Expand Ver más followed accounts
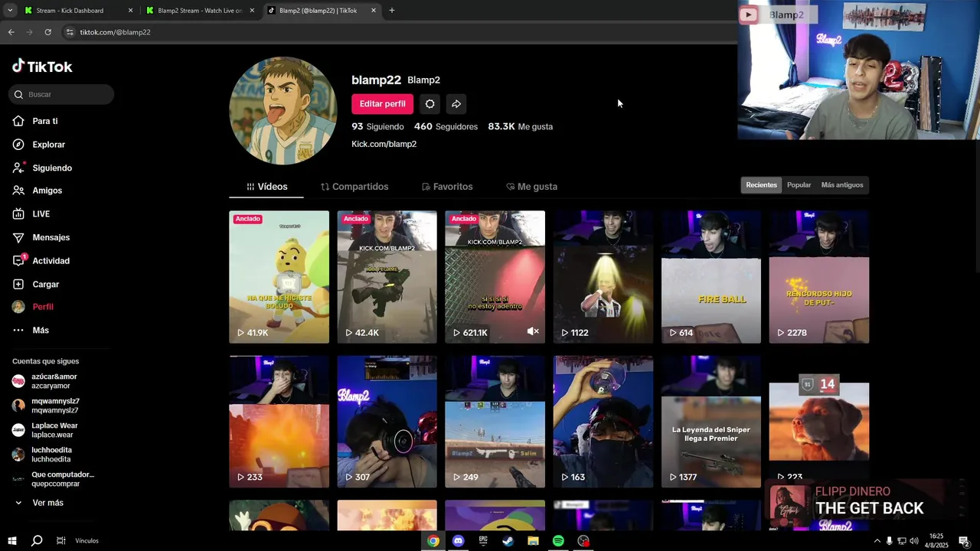The height and width of the screenshot is (551, 980). [x=40, y=503]
